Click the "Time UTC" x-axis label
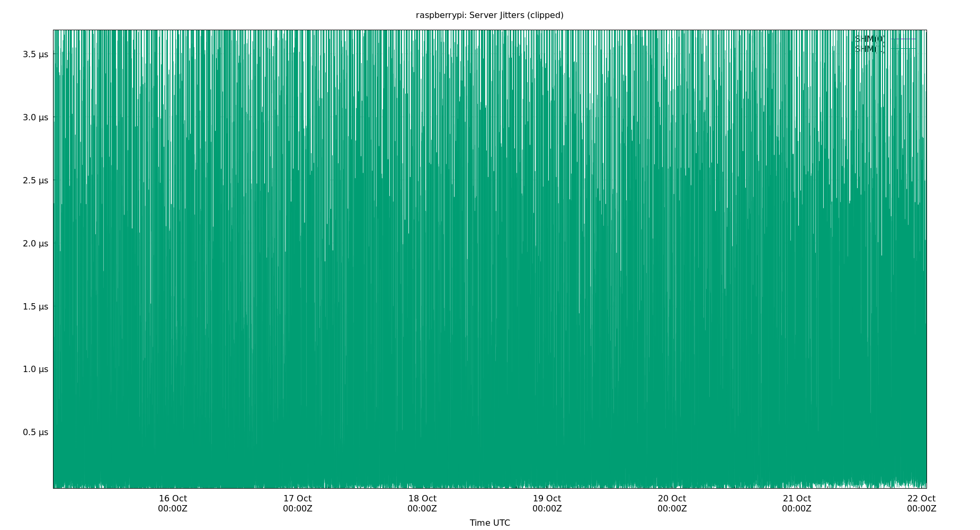 tap(489, 523)
